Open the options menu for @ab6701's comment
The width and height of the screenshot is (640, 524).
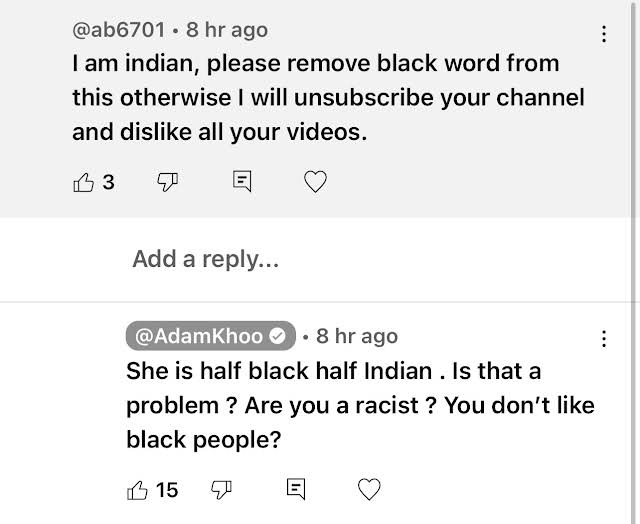click(604, 34)
